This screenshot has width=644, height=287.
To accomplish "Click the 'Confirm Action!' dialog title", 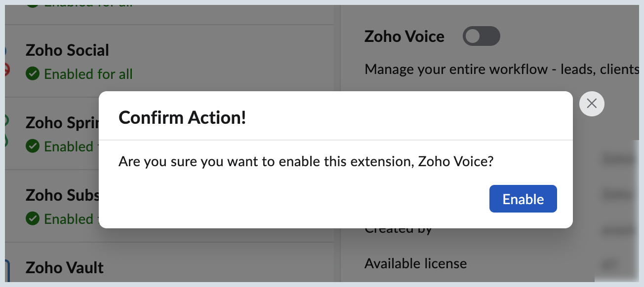I will coord(182,117).
